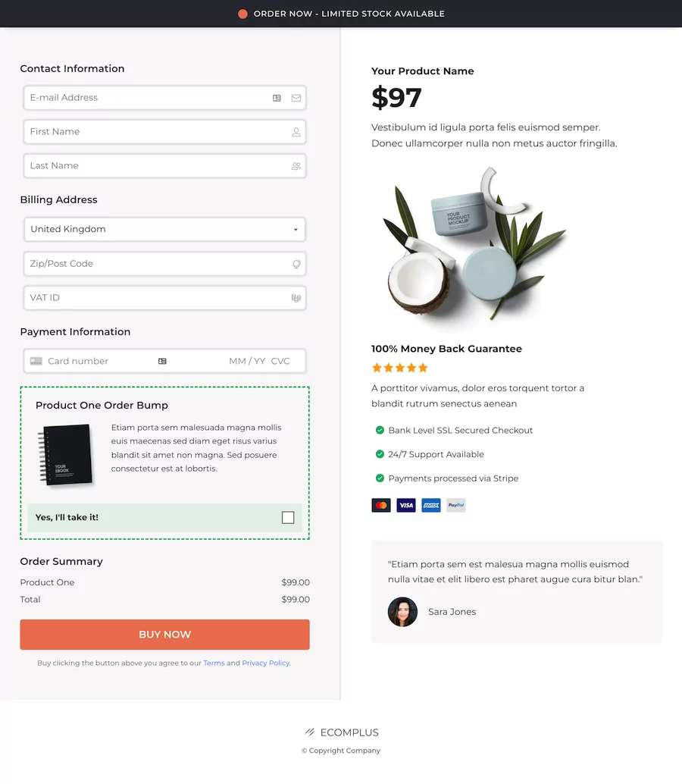Click the black ebook order bump thumbnail
This screenshot has width=682, height=784.
(65, 455)
